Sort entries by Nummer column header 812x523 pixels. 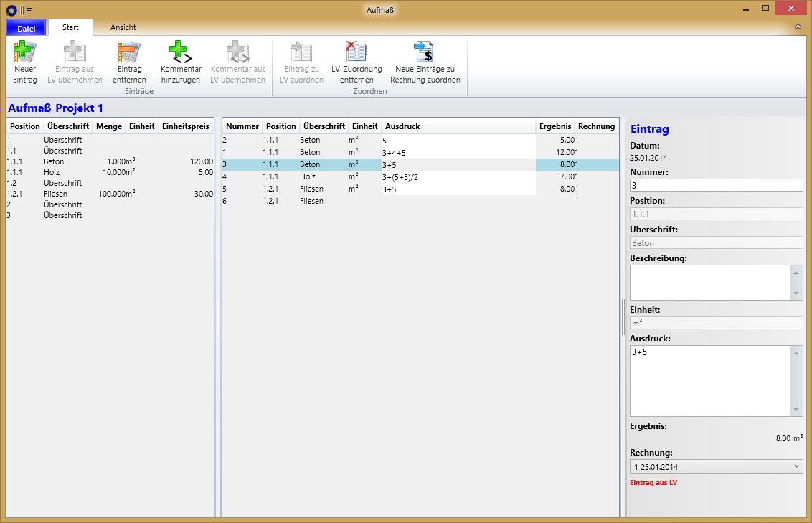(x=242, y=126)
